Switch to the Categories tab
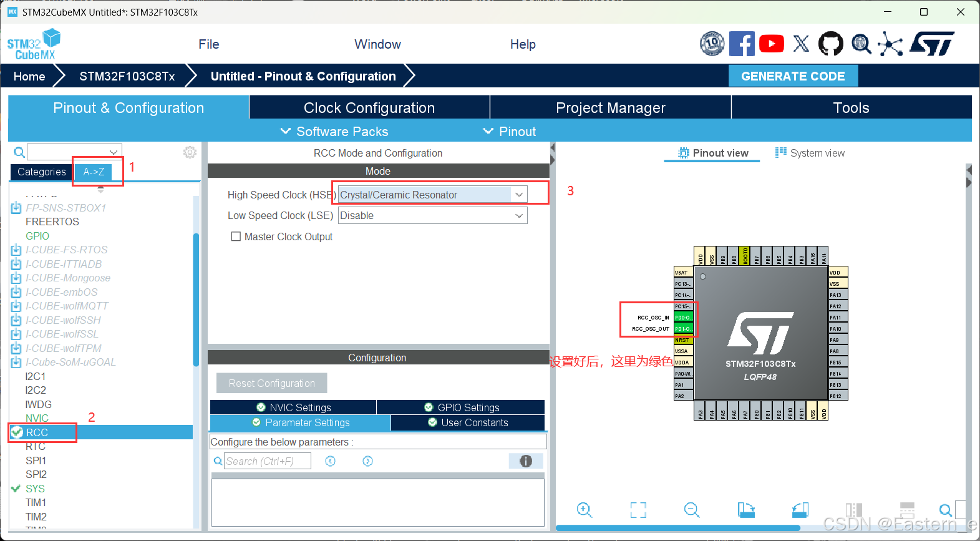The height and width of the screenshot is (541, 980). [41, 172]
